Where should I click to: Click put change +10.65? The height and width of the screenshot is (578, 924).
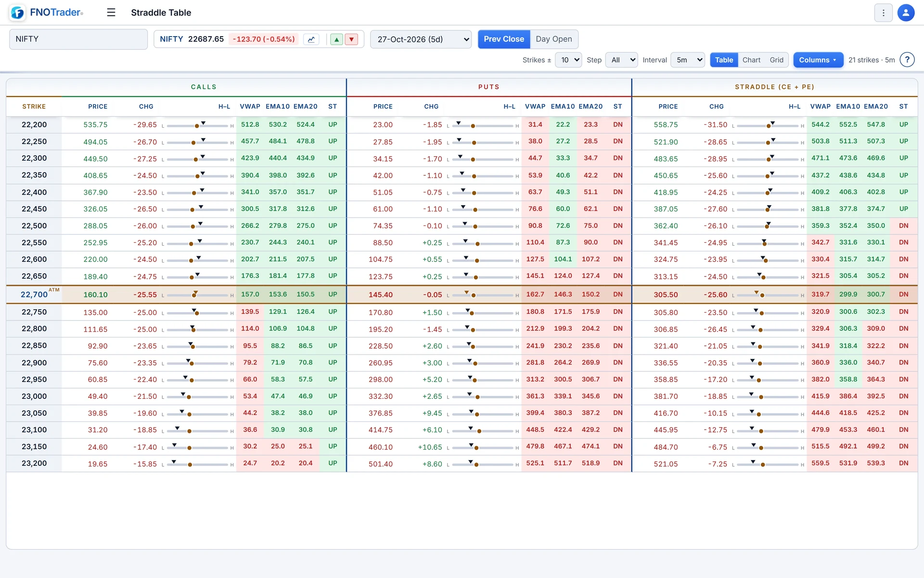click(430, 447)
